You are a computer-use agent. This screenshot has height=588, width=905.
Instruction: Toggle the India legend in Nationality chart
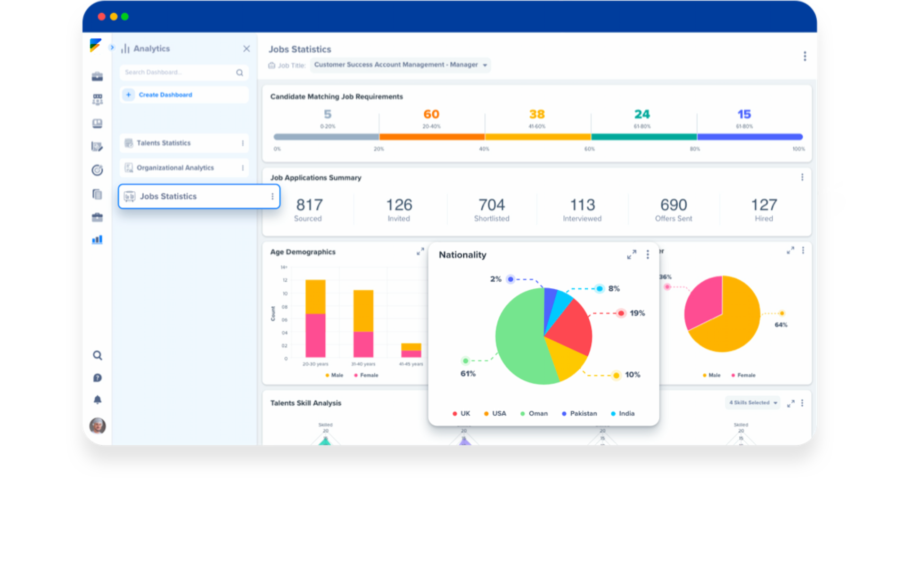(623, 414)
